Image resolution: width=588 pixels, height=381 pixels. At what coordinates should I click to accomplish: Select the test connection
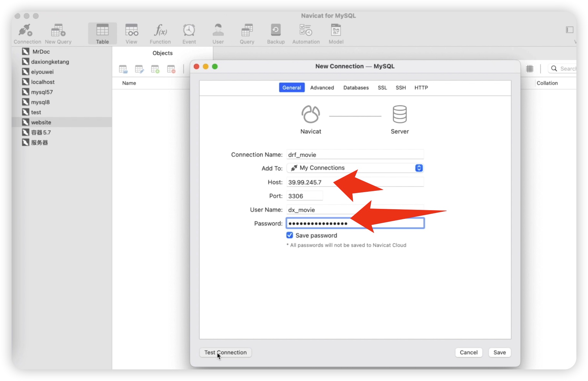pyautogui.click(x=62, y=112)
